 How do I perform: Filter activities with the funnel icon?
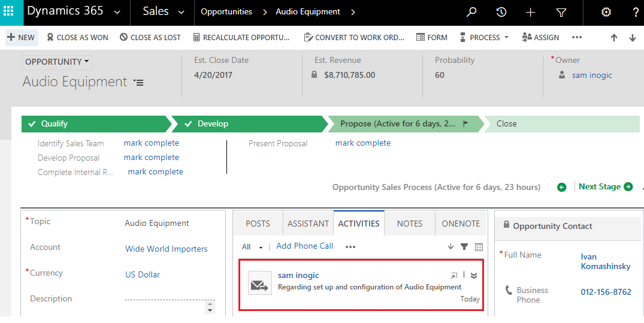click(x=464, y=246)
